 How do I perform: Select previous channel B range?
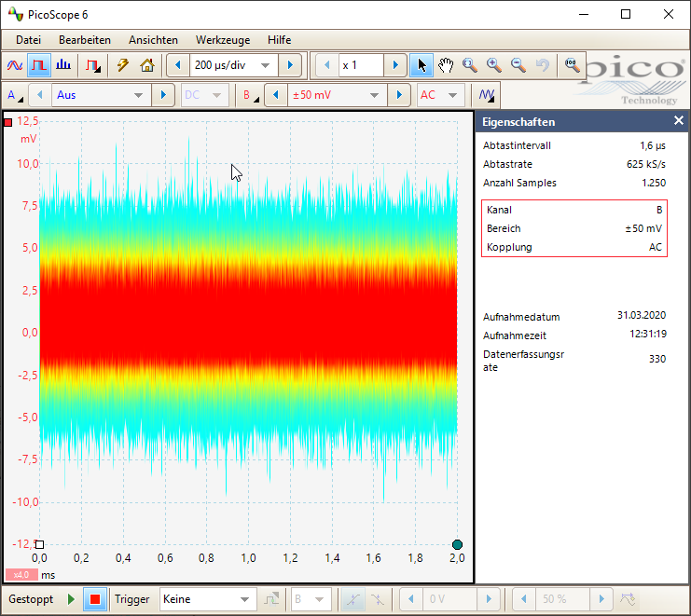(276, 95)
